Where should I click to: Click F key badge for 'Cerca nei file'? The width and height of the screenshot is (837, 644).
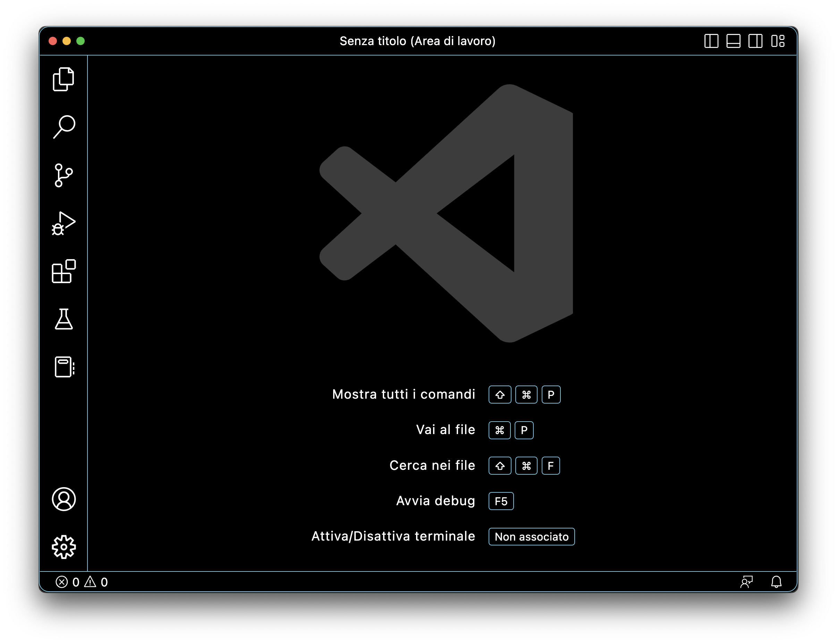coord(551,466)
